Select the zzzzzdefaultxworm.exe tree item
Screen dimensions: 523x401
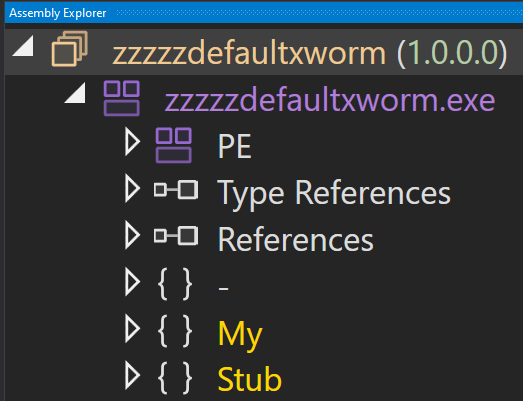pos(330,100)
